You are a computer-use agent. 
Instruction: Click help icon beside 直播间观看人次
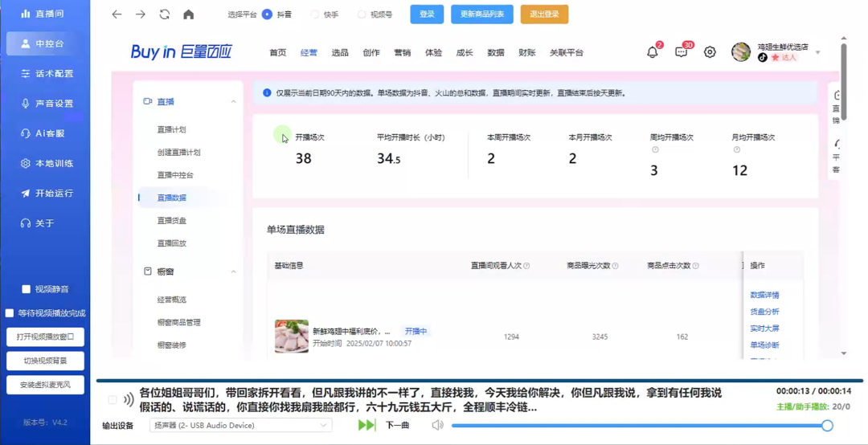pos(526,266)
